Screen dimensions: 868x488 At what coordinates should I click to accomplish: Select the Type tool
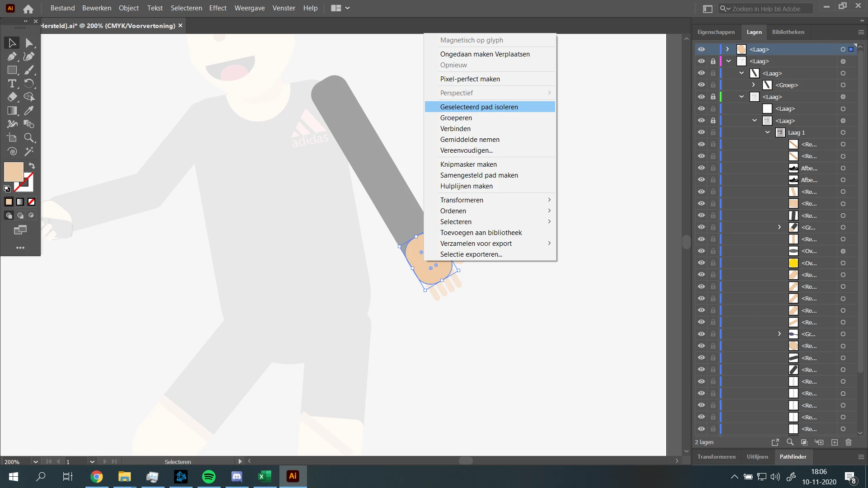coord(12,84)
